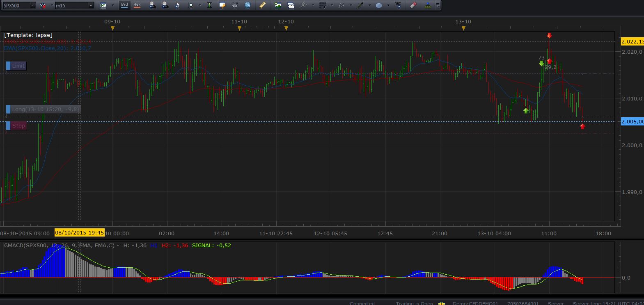
Task: Open the m15 timeframe dropdown
Action: 91,5
